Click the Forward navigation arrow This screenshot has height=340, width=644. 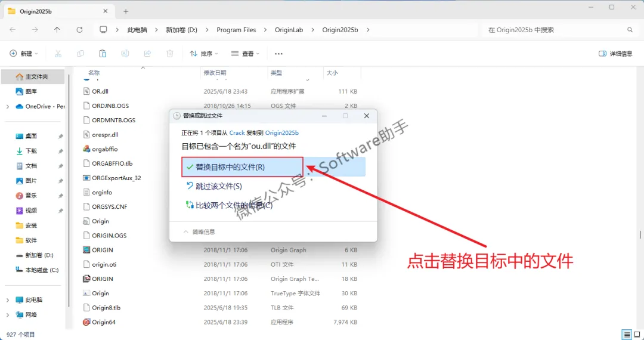coord(35,30)
